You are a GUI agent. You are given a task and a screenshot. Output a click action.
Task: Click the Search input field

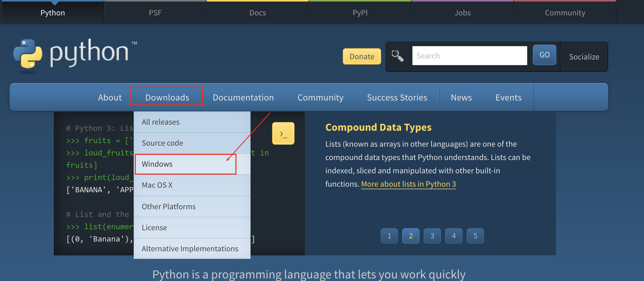click(x=469, y=56)
